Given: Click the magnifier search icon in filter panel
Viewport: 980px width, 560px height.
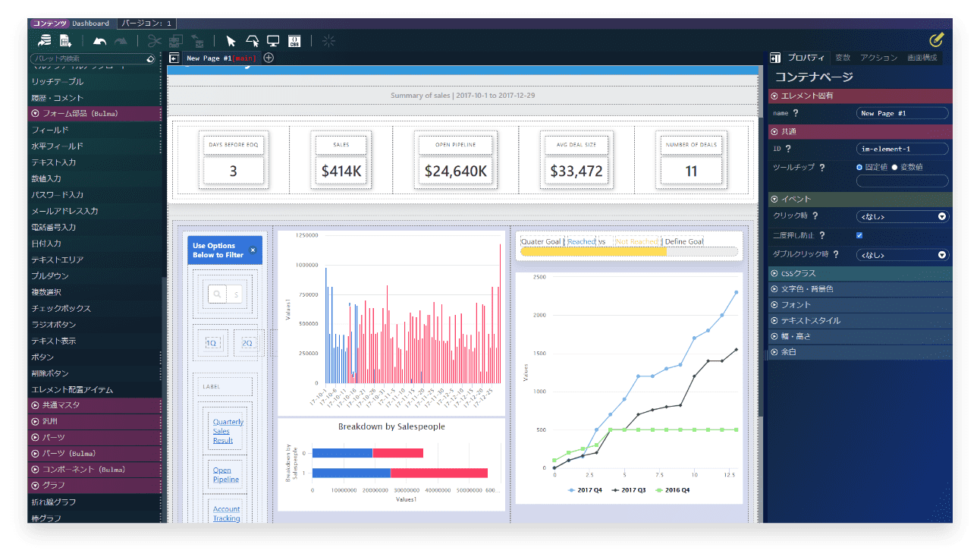Looking at the screenshot, I should click(217, 294).
